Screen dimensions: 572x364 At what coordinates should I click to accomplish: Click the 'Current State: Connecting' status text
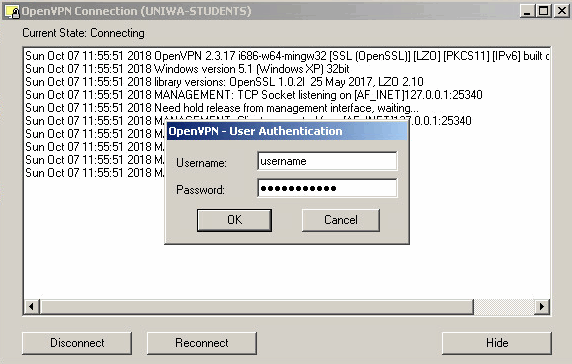(84, 33)
